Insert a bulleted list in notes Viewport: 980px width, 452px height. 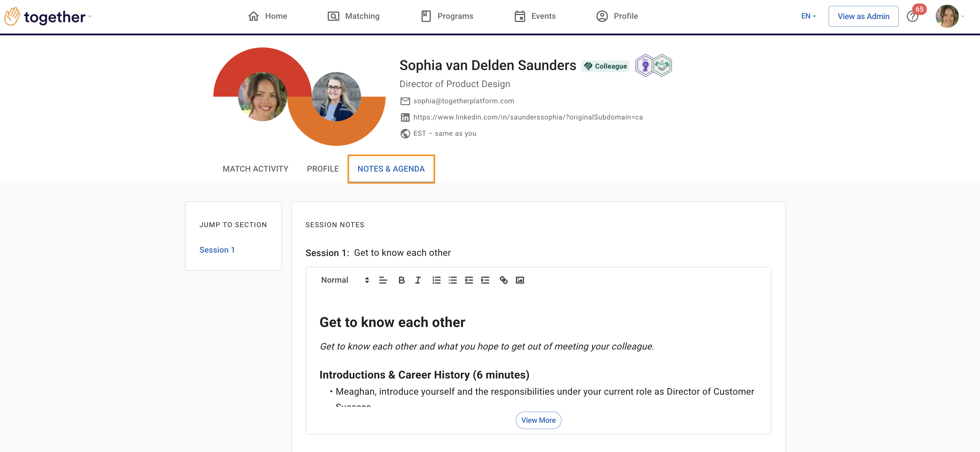pyautogui.click(x=452, y=280)
